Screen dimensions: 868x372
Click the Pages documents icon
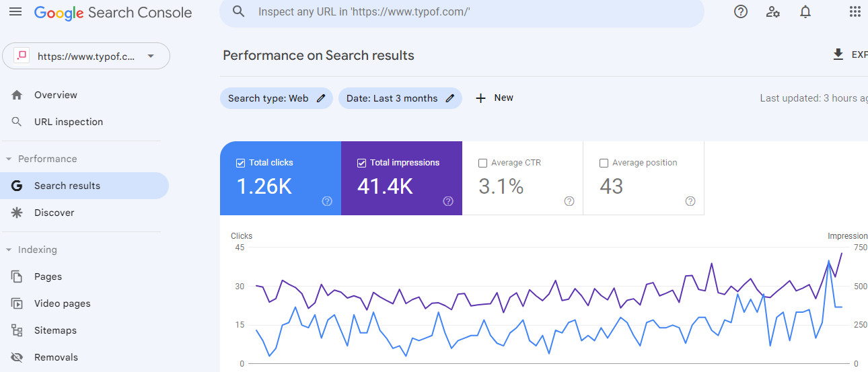coord(17,276)
